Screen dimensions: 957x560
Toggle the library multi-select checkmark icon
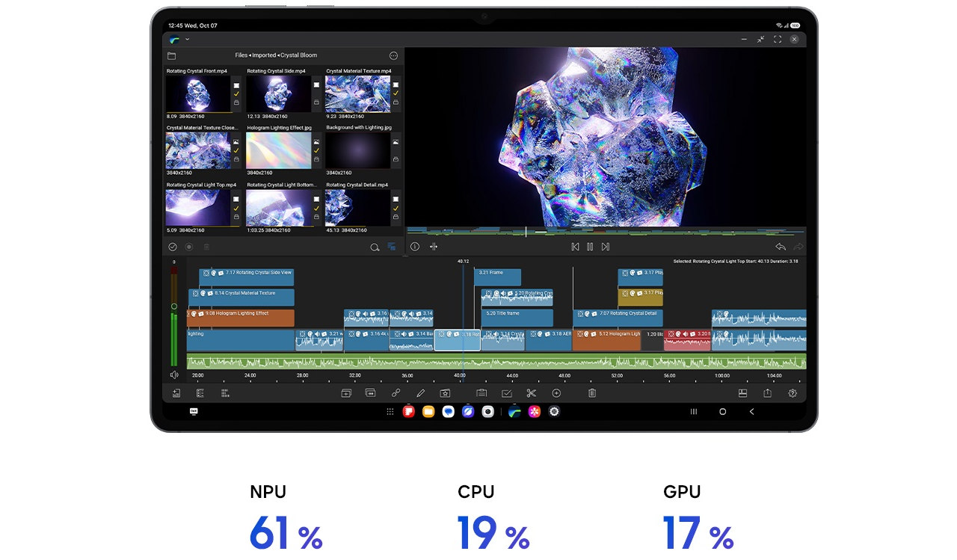point(173,247)
